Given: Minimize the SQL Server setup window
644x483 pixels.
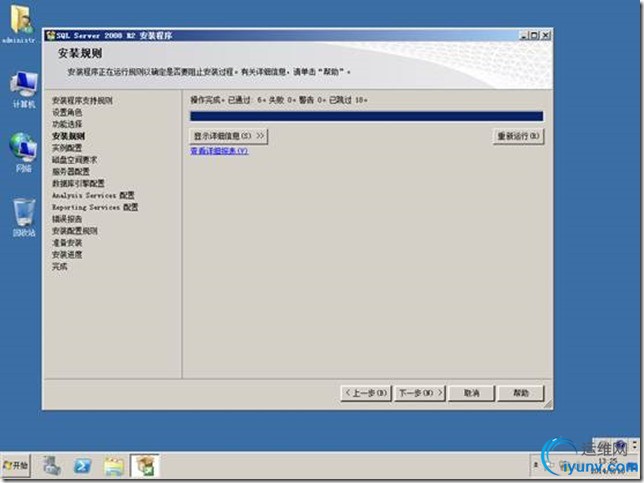Looking at the screenshot, I should click(x=523, y=35).
